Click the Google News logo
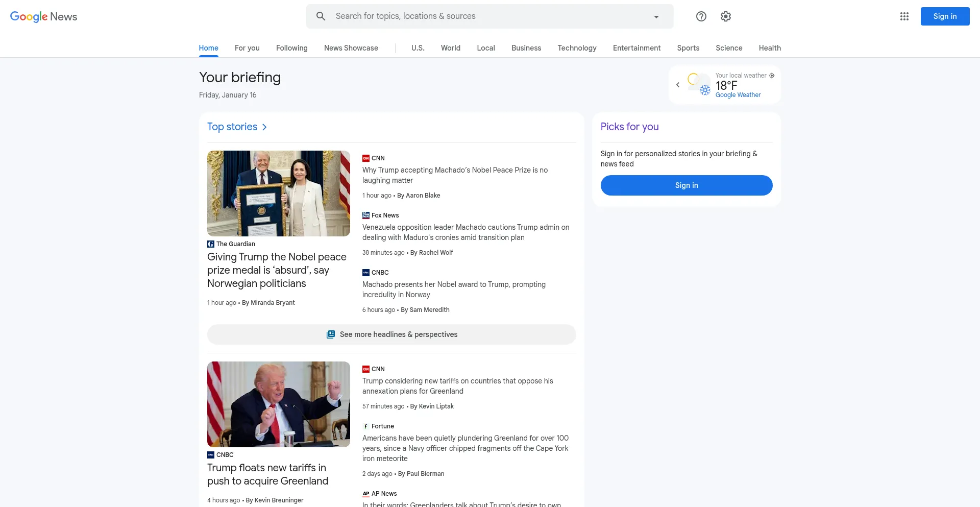980x507 pixels. [43, 16]
